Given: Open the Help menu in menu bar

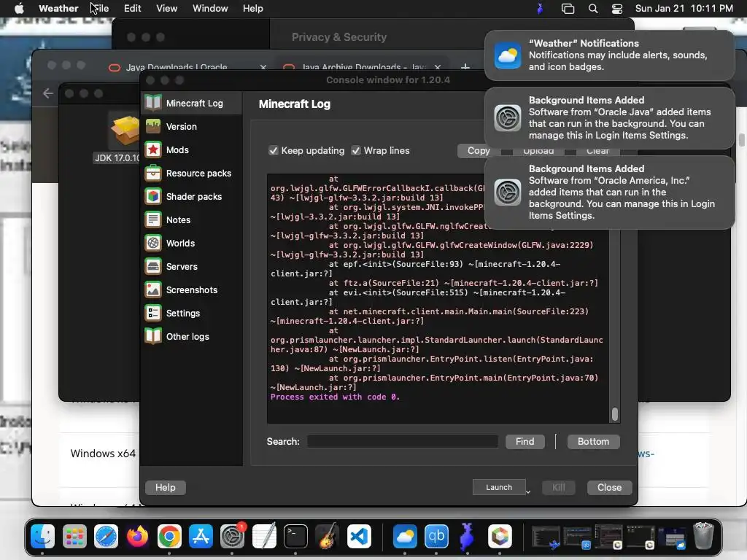Looking at the screenshot, I should point(252,9).
